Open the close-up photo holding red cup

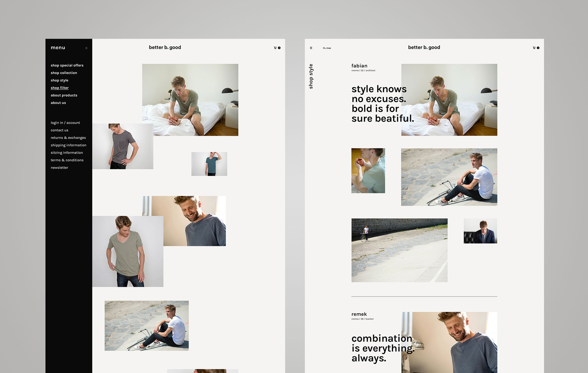click(x=368, y=170)
